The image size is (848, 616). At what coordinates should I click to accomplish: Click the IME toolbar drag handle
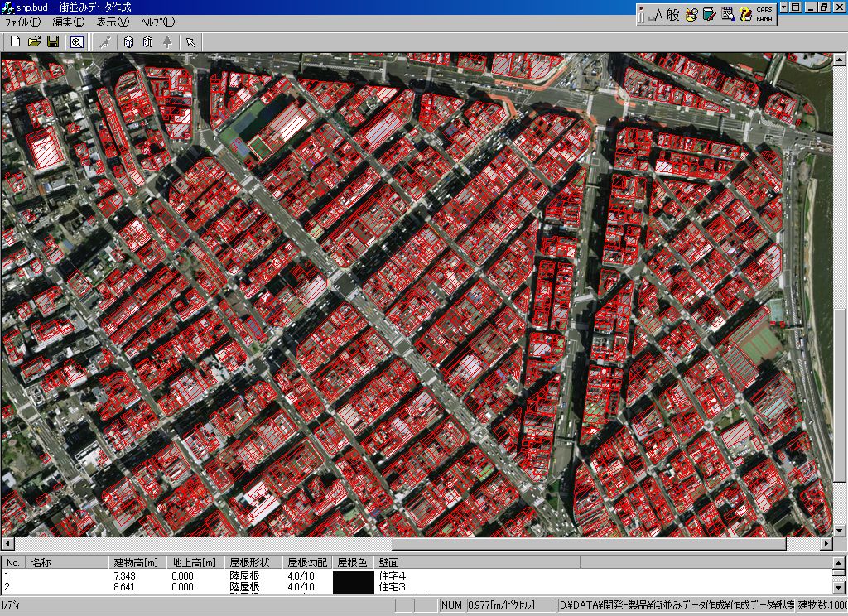click(x=643, y=15)
